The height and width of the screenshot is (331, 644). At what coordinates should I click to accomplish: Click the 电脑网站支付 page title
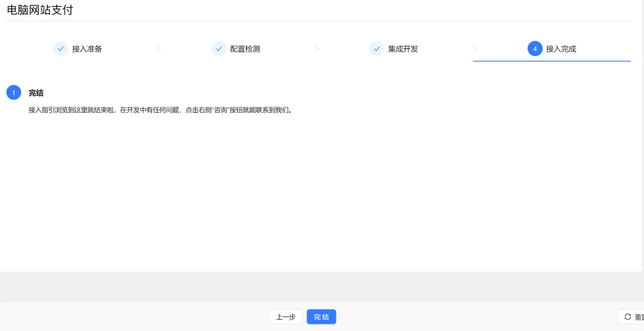[x=41, y=10]
